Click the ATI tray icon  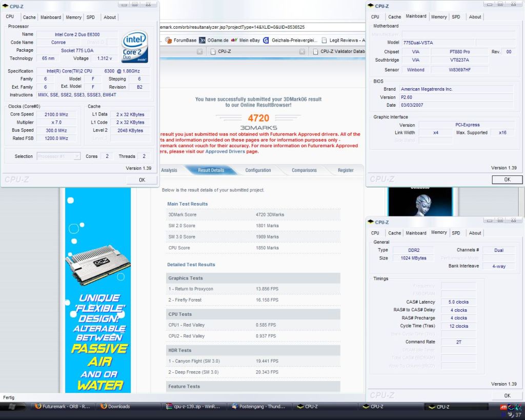(503, 407)
